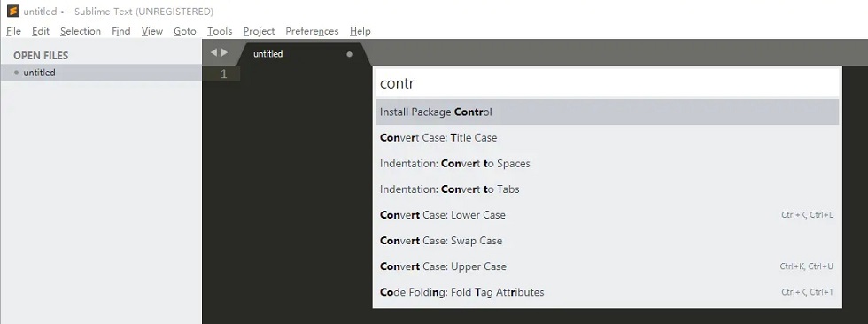The width and height of the screenshot is (868, 324).
Task: Run Indentation: Convert to Spaces
Action: pos(607,163)
